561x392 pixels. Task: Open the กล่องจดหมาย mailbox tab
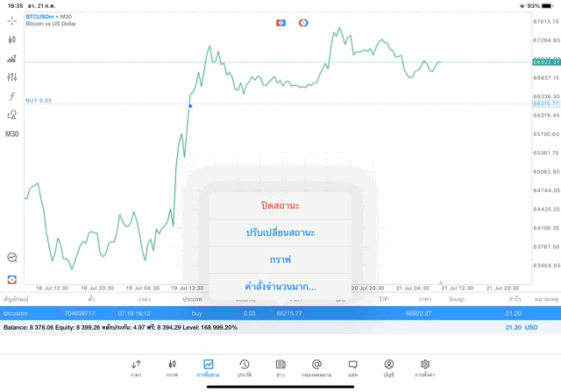[x=316, y=367]
